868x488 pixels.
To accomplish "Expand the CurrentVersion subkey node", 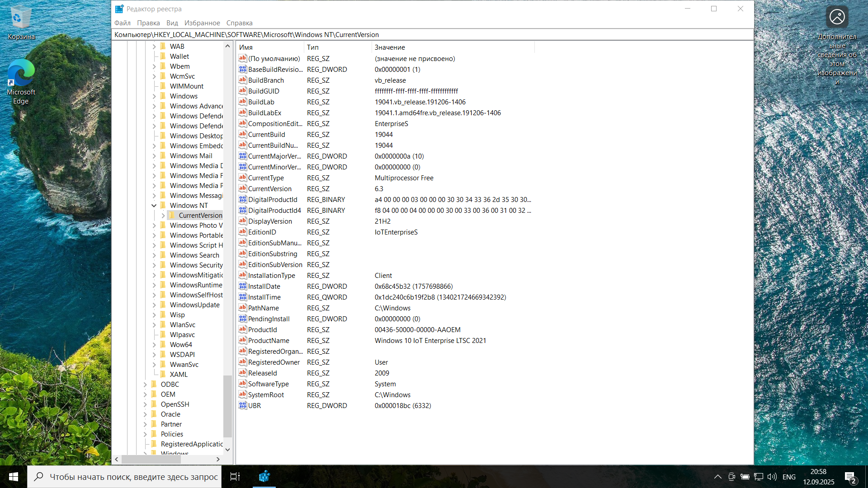I will click(163, 216).
